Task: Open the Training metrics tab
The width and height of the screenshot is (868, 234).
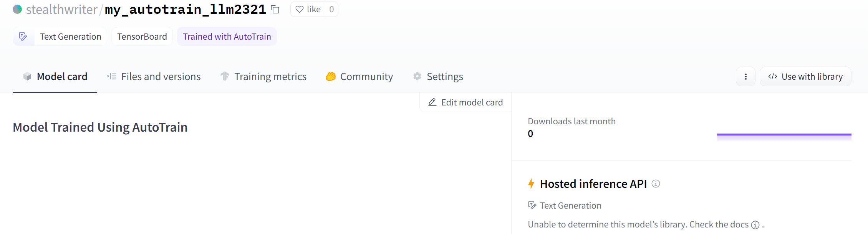Action: coord(263,77)
